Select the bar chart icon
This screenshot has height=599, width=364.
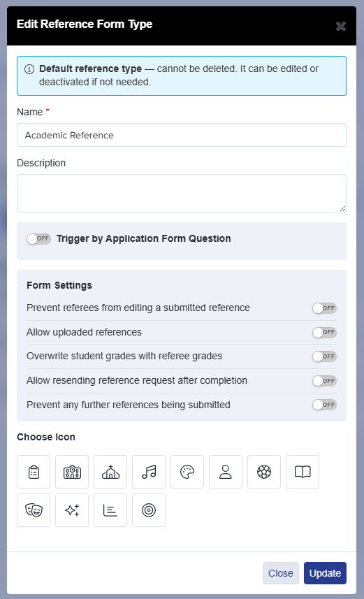110,510
